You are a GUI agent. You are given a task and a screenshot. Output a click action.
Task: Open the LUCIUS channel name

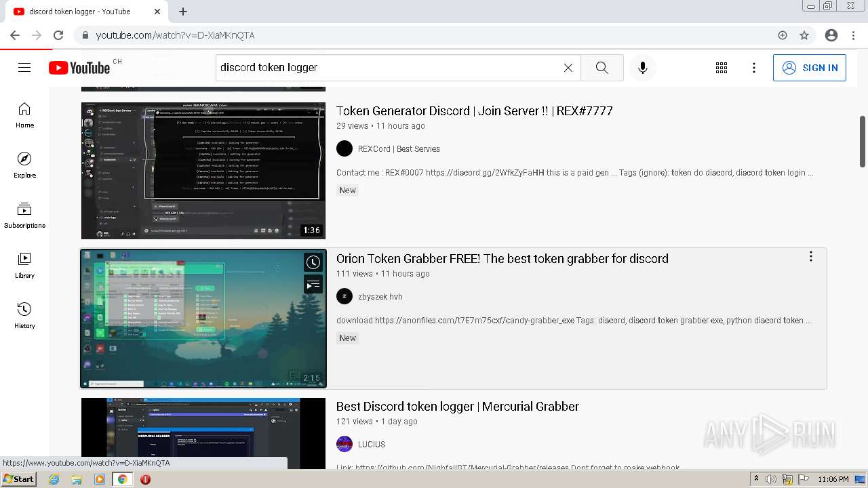372,445
